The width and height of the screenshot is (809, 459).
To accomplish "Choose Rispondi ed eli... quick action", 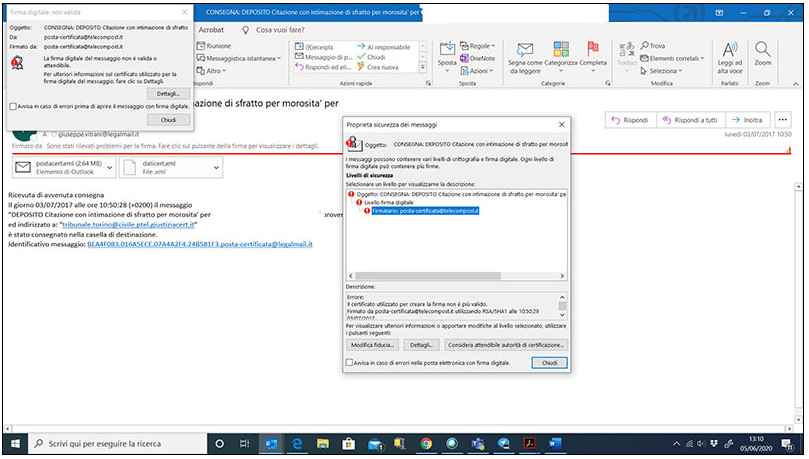I will 323,67.
